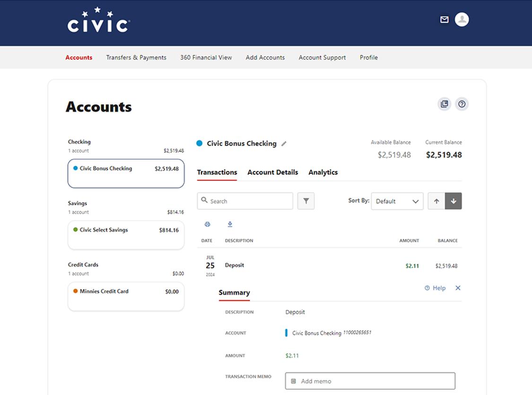Print transactions with printer icon

(207, 224)
